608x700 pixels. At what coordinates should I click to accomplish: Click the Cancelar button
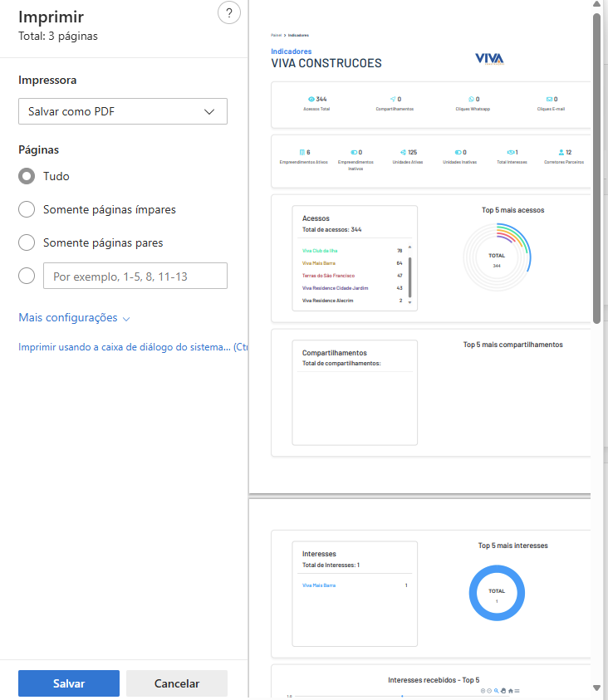point(177,683)
